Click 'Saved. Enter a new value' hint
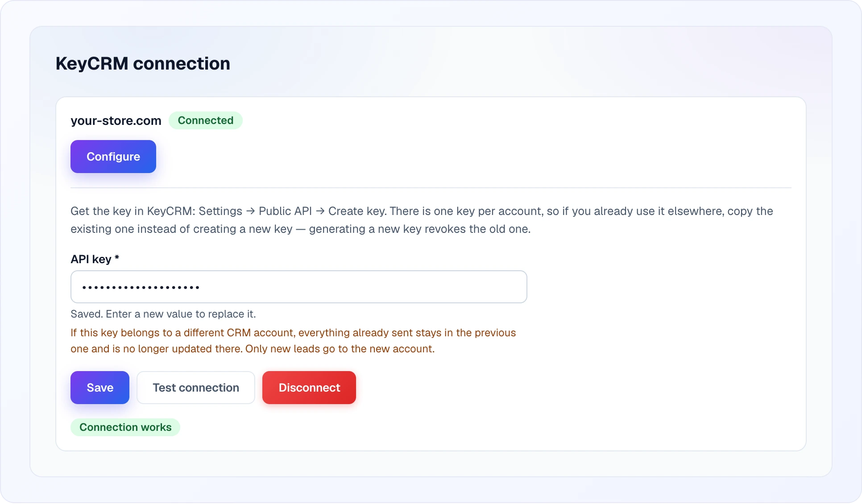The height and width of the screenshot is (504, 862). point(163,314)
